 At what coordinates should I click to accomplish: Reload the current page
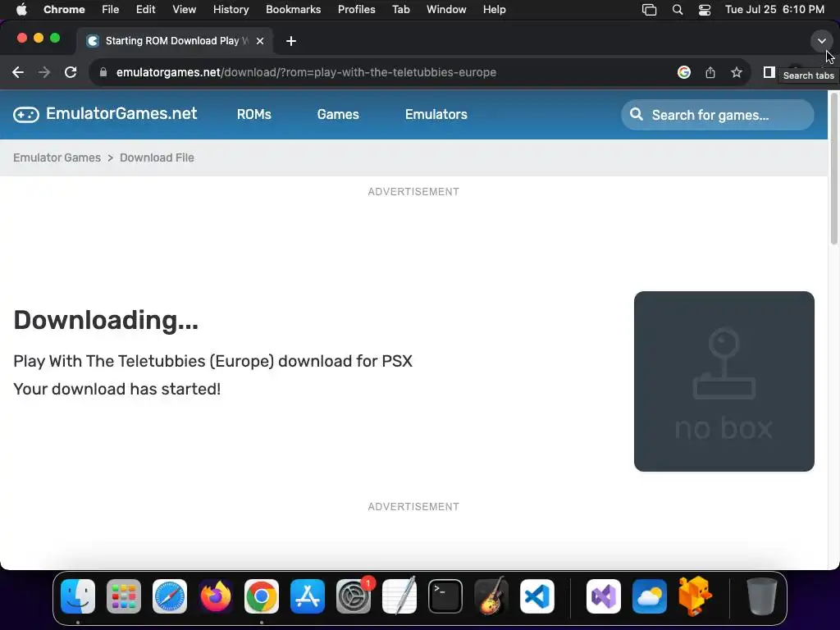click(71, 72)
